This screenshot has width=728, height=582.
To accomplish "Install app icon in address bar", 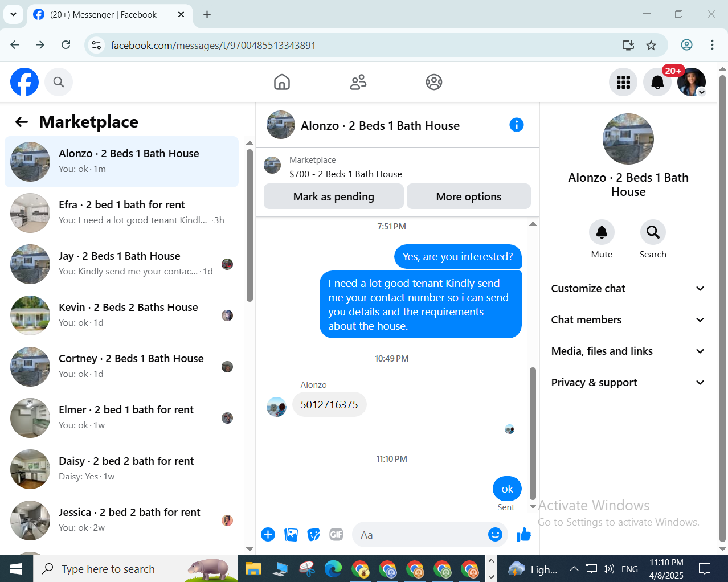I will click(628, 45).
